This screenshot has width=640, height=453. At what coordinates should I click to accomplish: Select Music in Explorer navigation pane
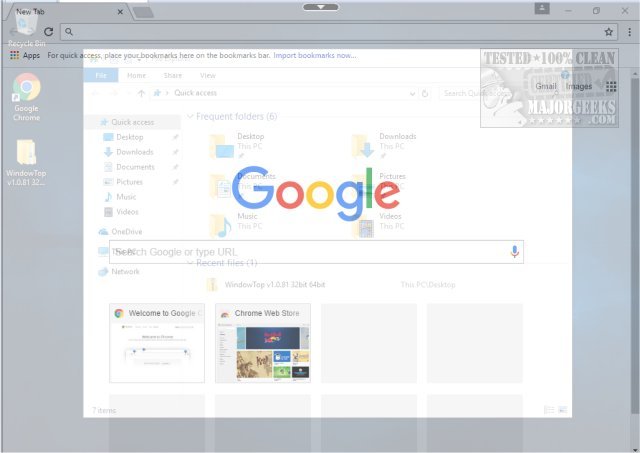click(126, 197)
